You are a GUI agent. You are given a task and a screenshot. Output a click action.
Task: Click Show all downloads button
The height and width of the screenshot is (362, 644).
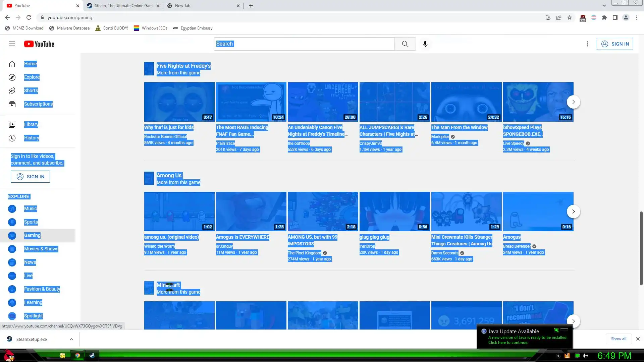pos(618,339)
